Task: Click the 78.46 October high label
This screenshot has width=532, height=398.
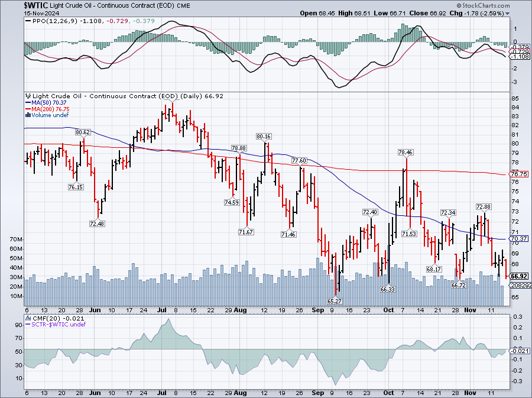Action: [x=405, y=152]
